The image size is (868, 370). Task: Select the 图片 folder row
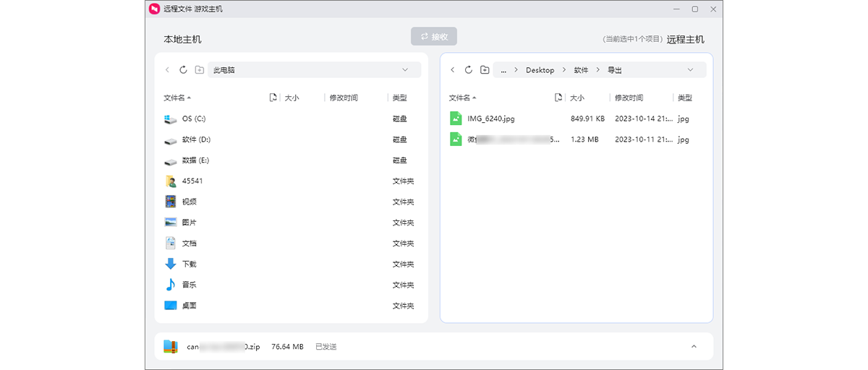(x=291, y=223)
